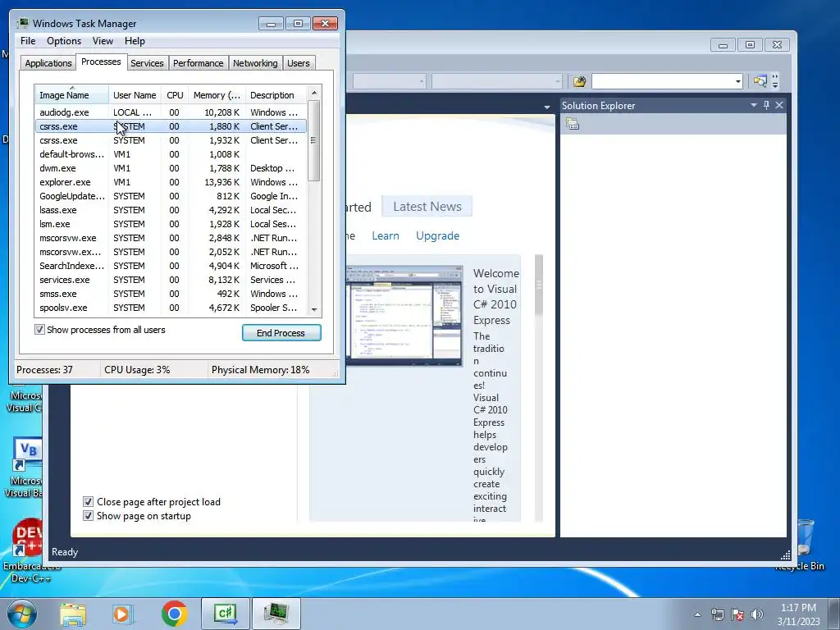Click the Solution Explorer properties icon

click(x=573, y=125)
